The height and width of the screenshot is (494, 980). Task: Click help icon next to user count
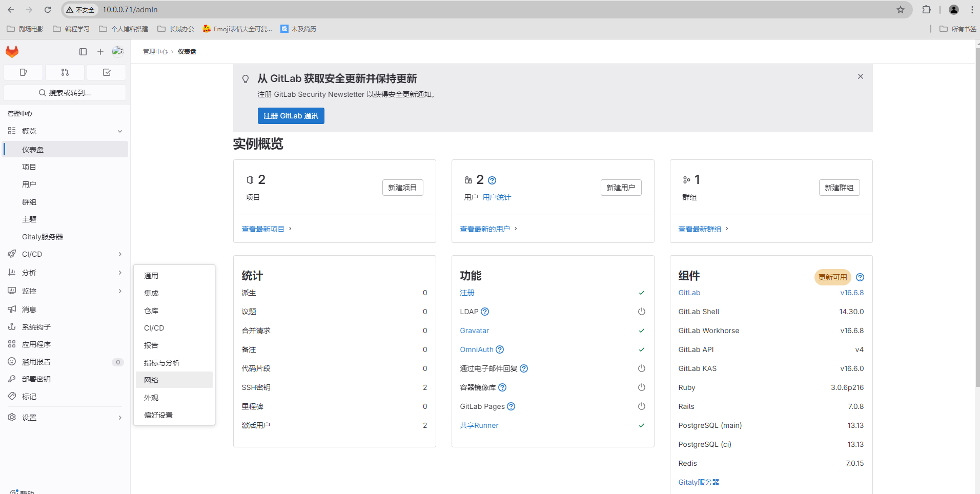coord(492,180)
